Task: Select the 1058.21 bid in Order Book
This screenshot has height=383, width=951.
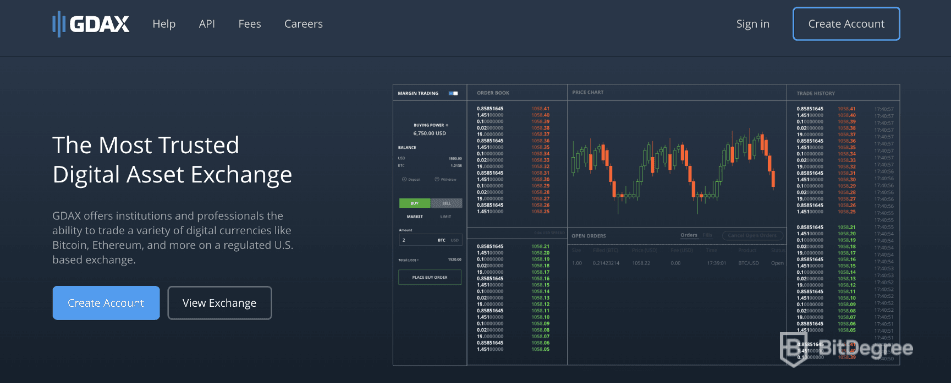Action: (x=540, y=246)
